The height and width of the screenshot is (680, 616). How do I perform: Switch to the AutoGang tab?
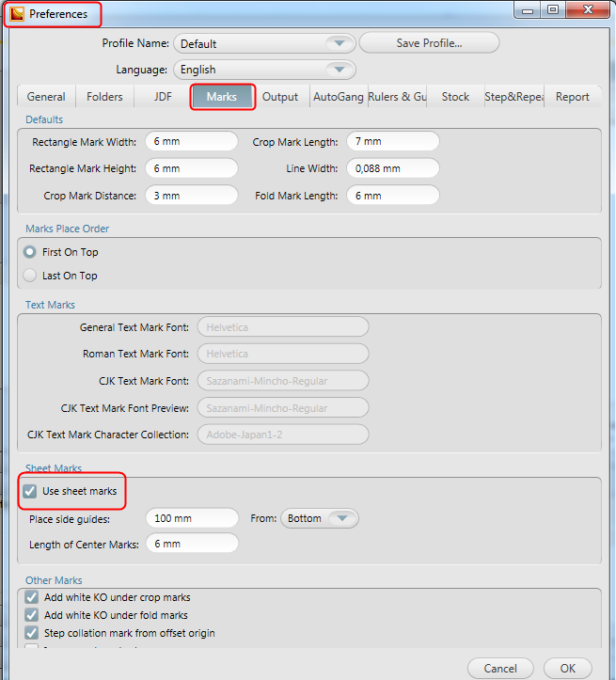pos(339,97)
